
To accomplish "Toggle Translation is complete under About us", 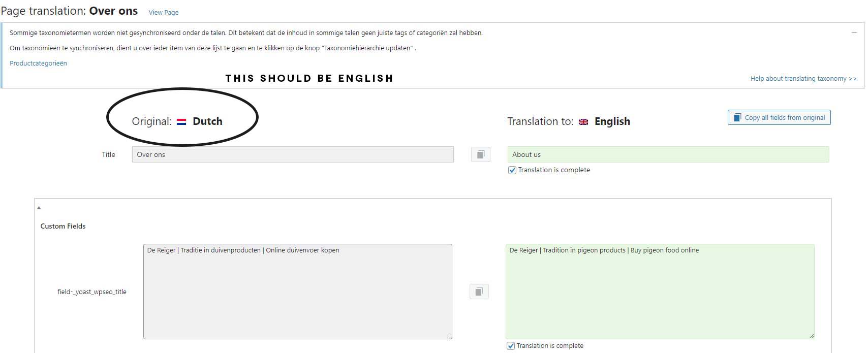I will pyautogui.click(x=512, y=170).
